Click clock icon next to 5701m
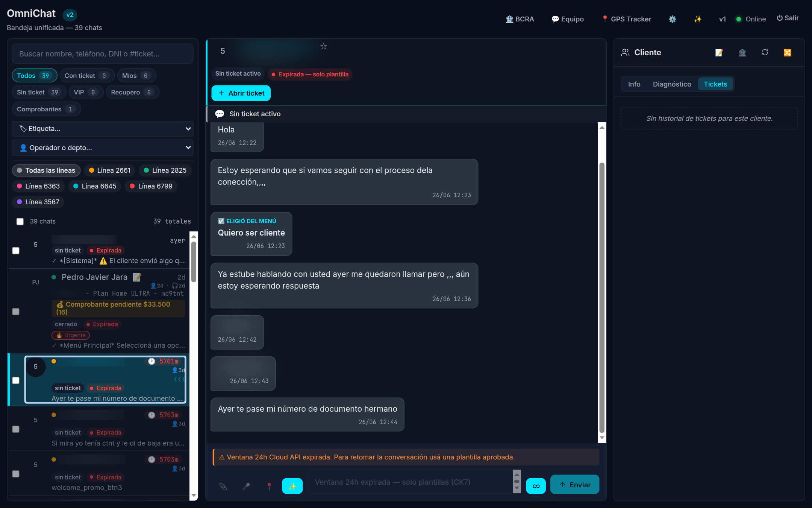 tap(151, 361)
